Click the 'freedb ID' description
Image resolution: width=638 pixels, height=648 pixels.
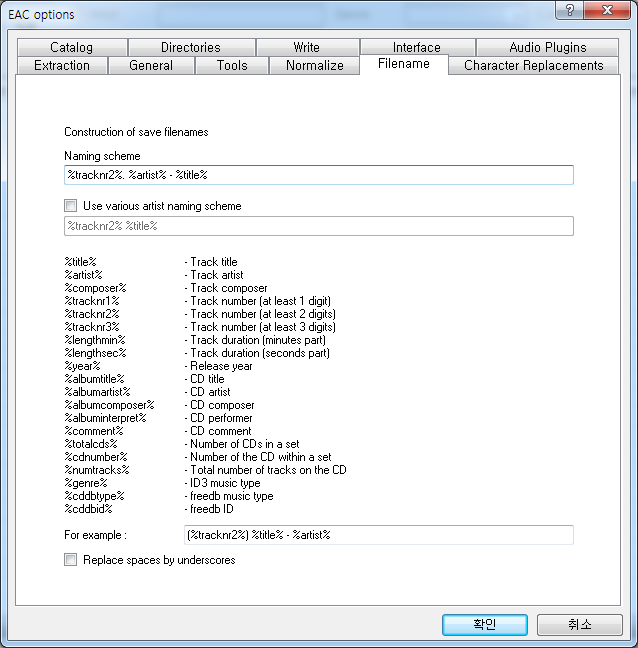pos(212,509)
